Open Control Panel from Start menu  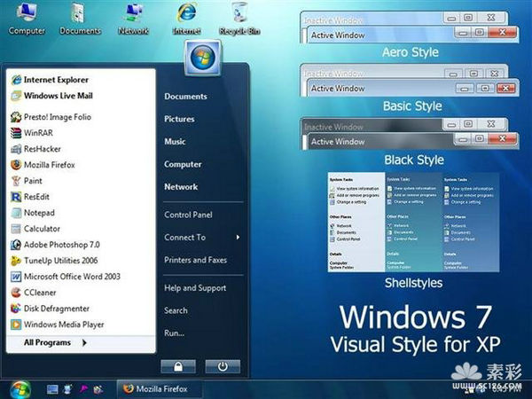188,215
